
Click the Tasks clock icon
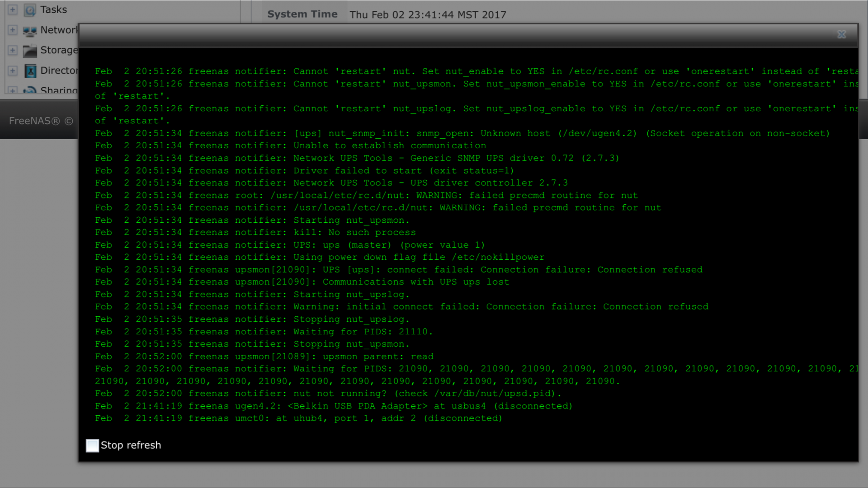(30, 10)
